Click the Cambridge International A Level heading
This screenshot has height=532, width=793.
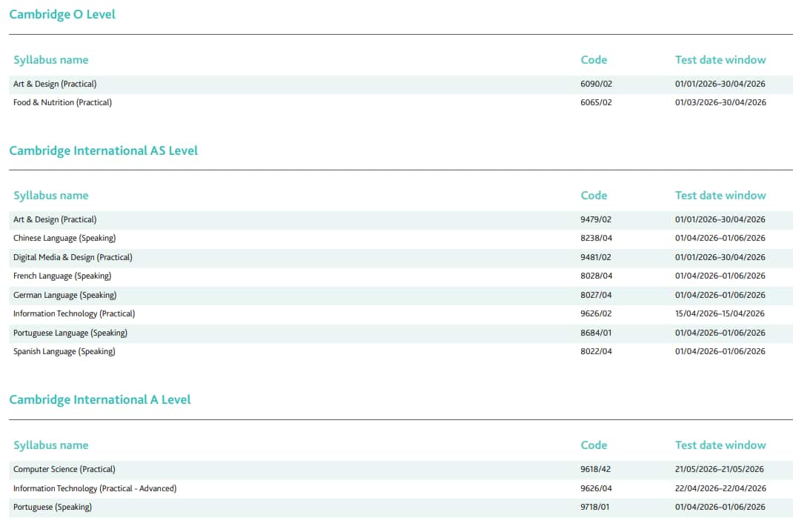coord(99,399)
